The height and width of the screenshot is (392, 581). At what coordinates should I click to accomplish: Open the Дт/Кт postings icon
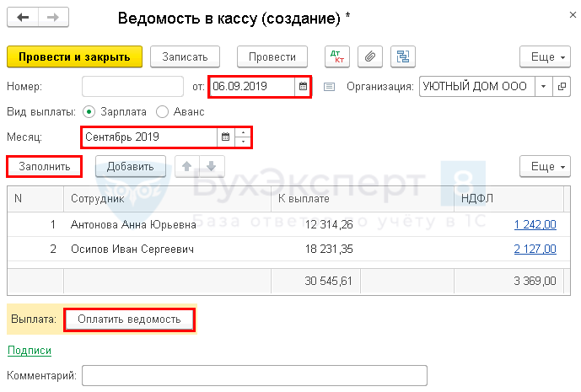[337, 56]
